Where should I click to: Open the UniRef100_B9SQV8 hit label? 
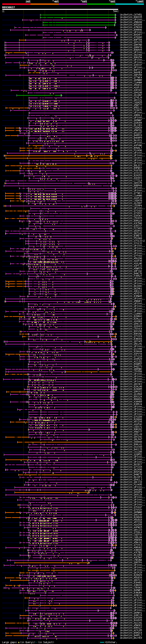click(131, 25)
